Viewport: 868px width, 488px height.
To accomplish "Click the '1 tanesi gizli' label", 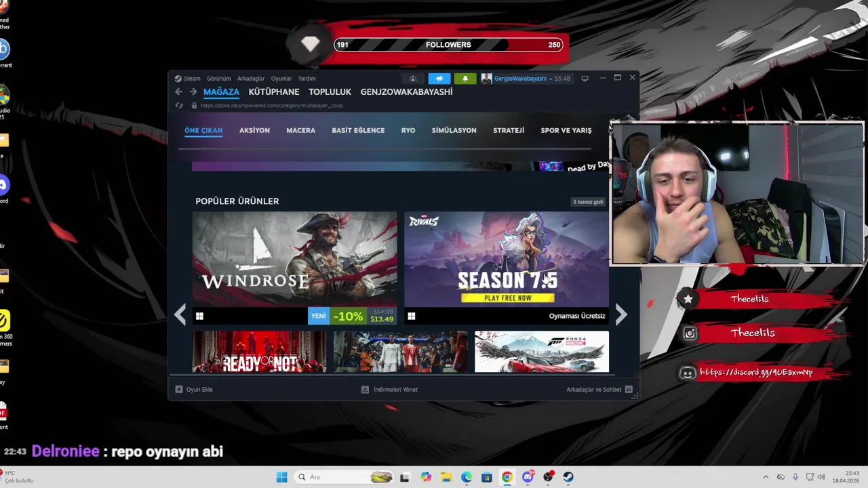I will (588, 202).
